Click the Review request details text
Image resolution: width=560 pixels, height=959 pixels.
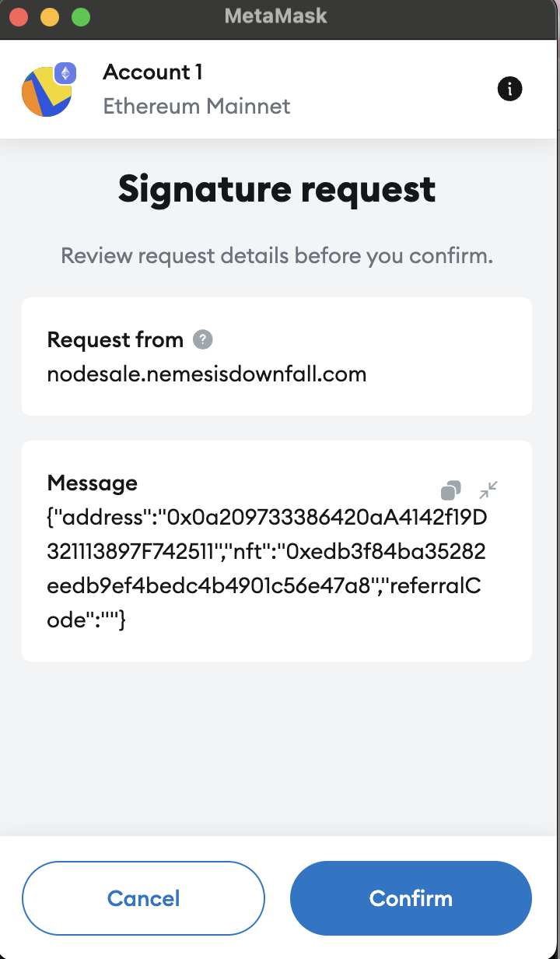point(277,256)
